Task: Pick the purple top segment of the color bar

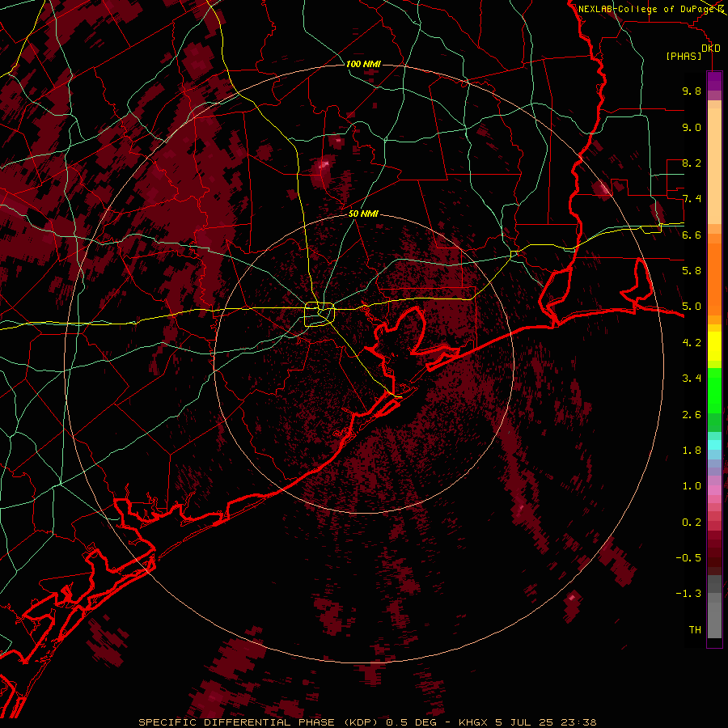Action: [x=714, y=81]
